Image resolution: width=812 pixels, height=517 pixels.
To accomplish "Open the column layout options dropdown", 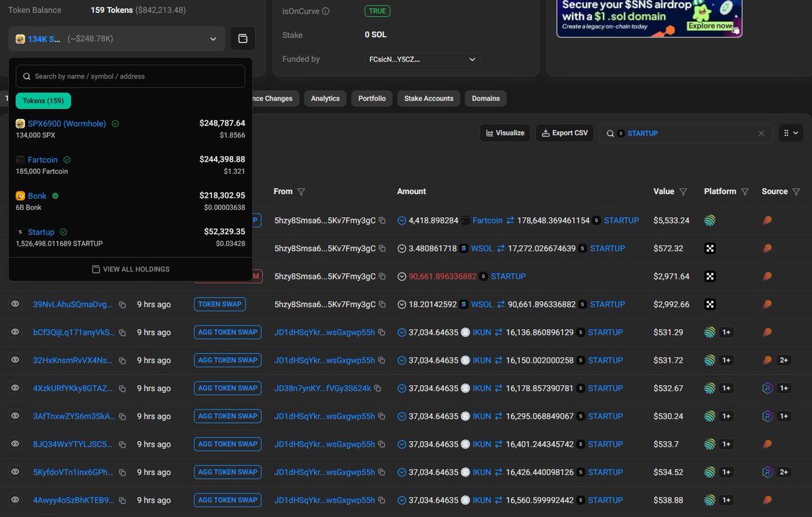I will pyautogui.click(x=790, y=133).
